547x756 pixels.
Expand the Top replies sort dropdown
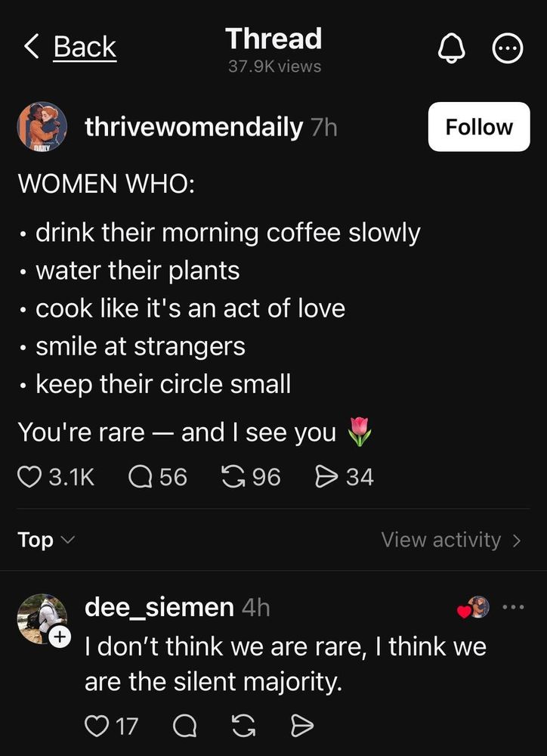tap(46, 540)
